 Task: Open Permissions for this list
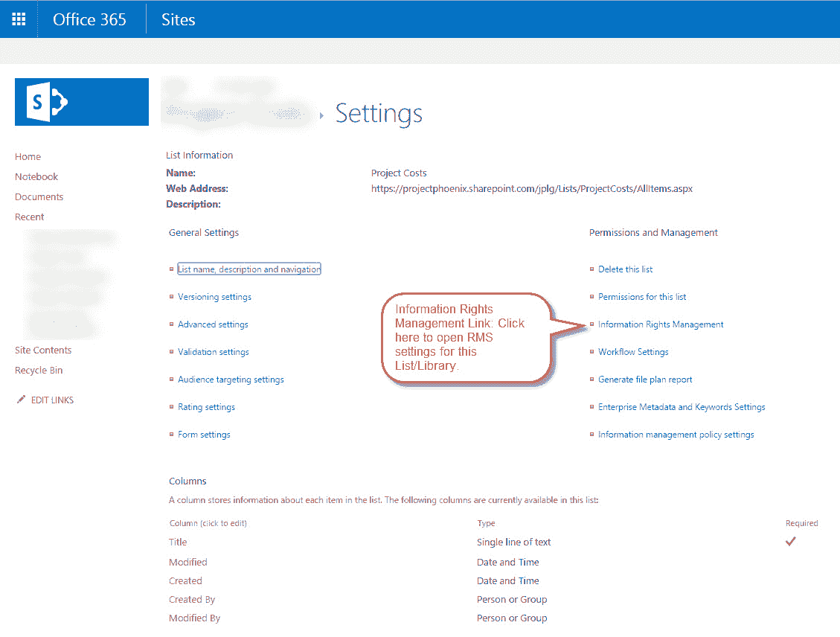[641, 296]
